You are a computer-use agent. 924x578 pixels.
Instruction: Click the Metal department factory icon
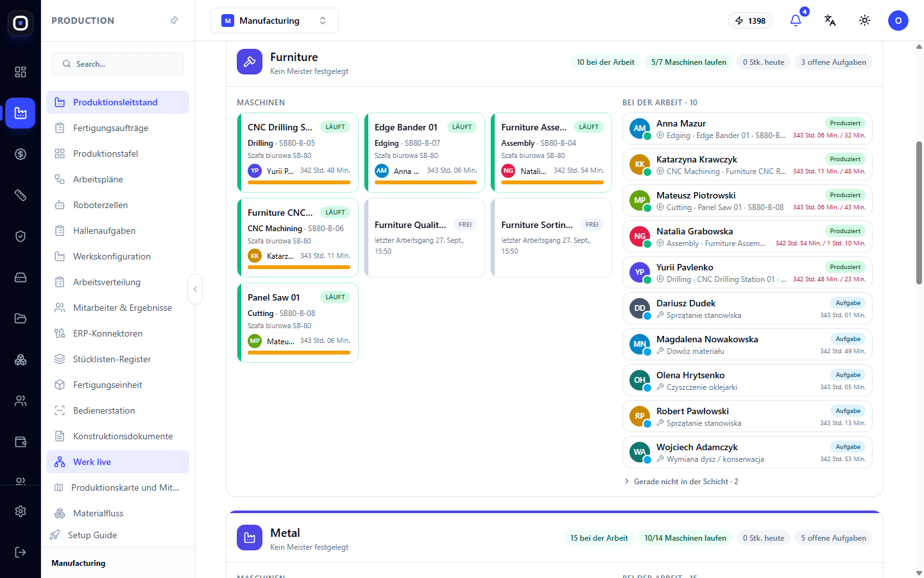[x=250, y=538]
